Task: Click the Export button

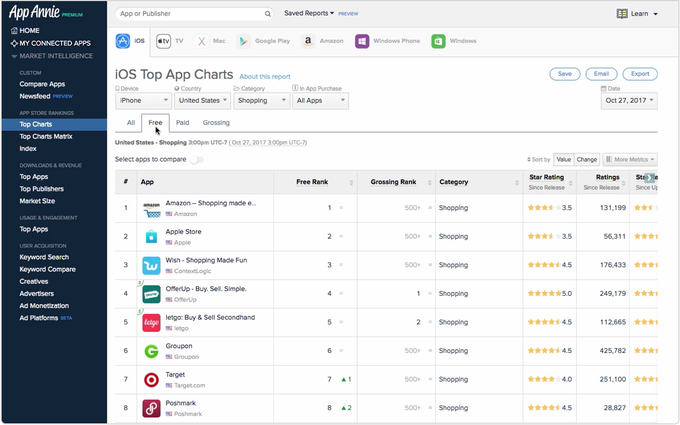Action: click(640, 74)
